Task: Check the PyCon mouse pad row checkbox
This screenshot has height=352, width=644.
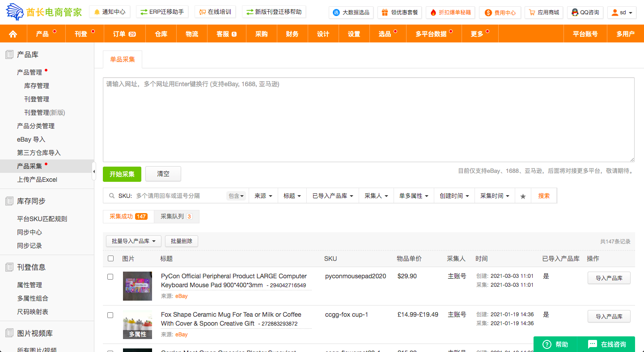Action: pos(110,277)
